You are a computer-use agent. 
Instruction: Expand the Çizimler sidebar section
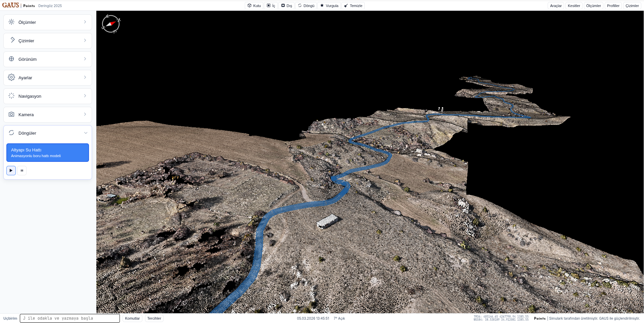(48, 41)
